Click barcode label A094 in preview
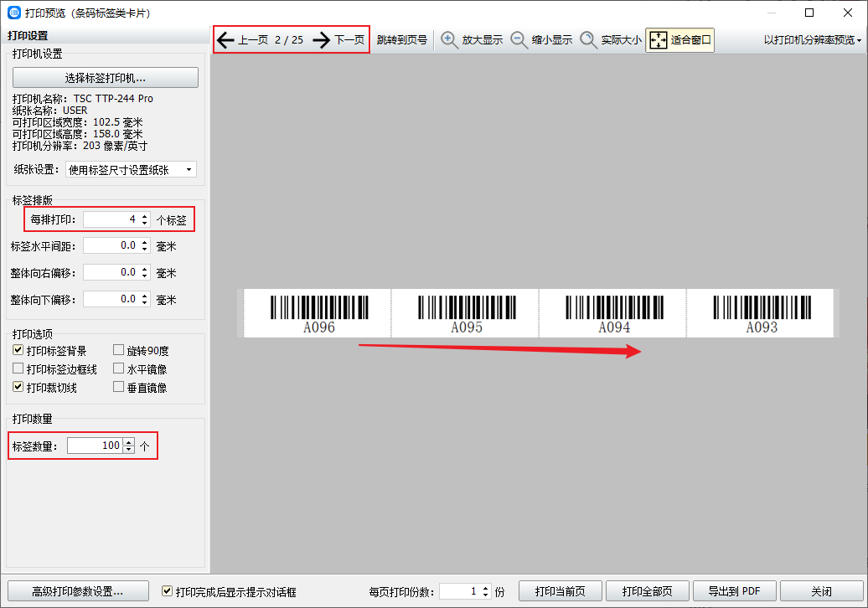The height and width of the screenshot is (608, 868). tap(613, 313)
